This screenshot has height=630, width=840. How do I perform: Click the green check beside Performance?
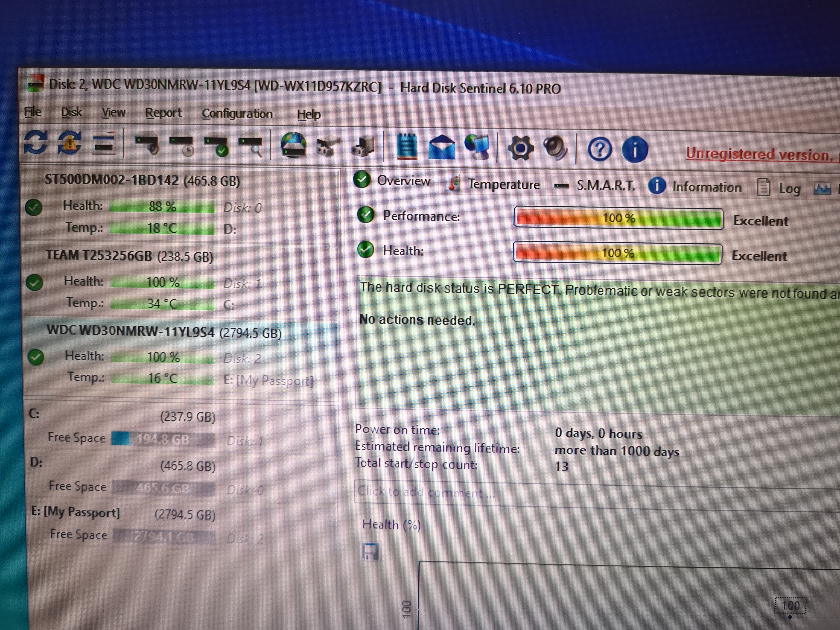point(366,215)
